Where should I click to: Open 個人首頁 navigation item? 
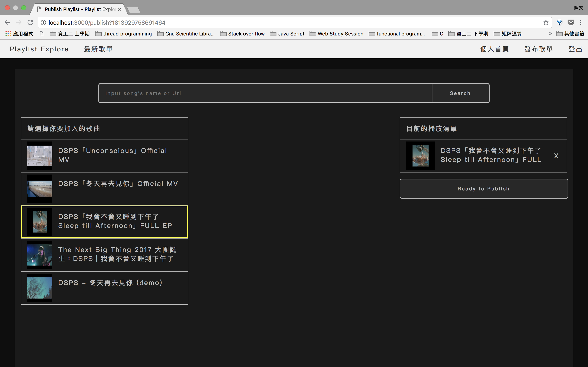[494, 49]
